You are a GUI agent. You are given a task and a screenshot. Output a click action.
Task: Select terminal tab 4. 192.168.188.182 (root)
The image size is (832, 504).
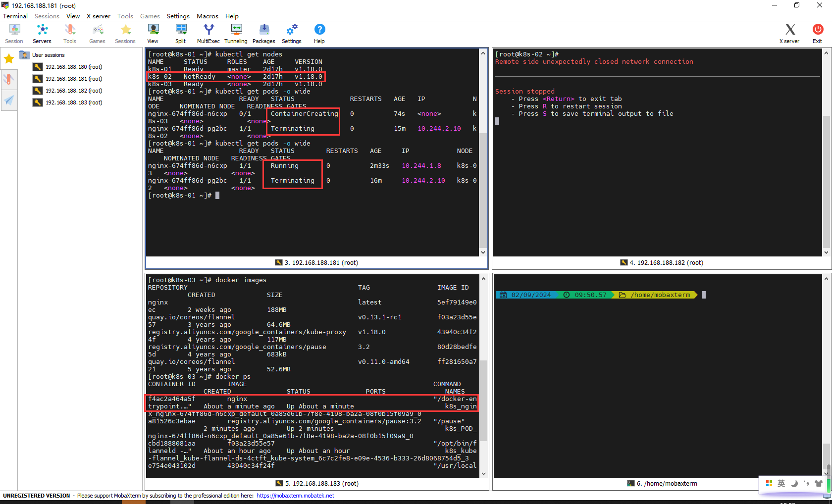pos(662,263)
